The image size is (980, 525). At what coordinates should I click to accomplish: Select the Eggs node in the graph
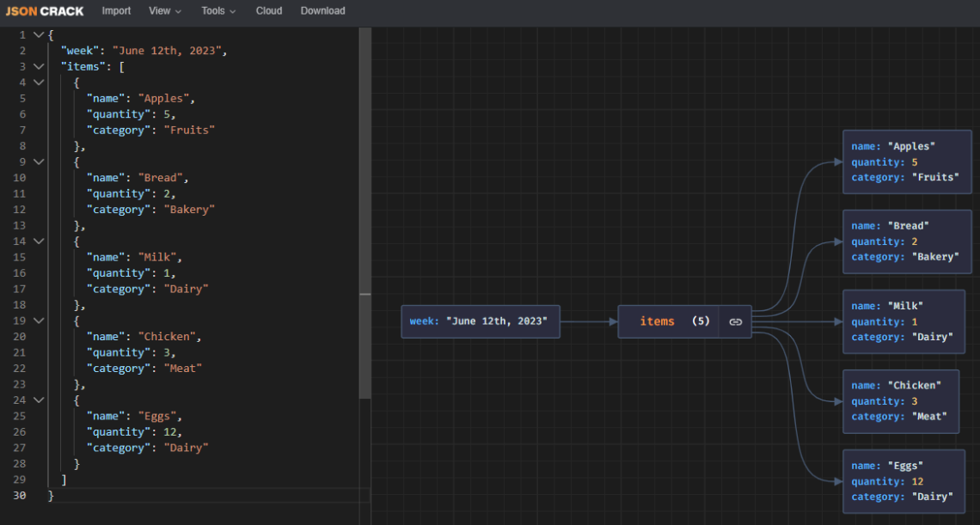903,481
